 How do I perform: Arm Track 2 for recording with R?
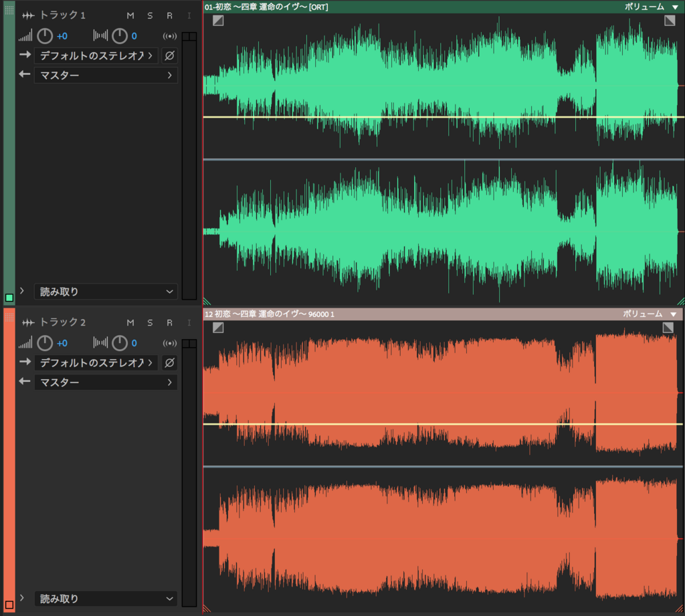pos(169,323)
